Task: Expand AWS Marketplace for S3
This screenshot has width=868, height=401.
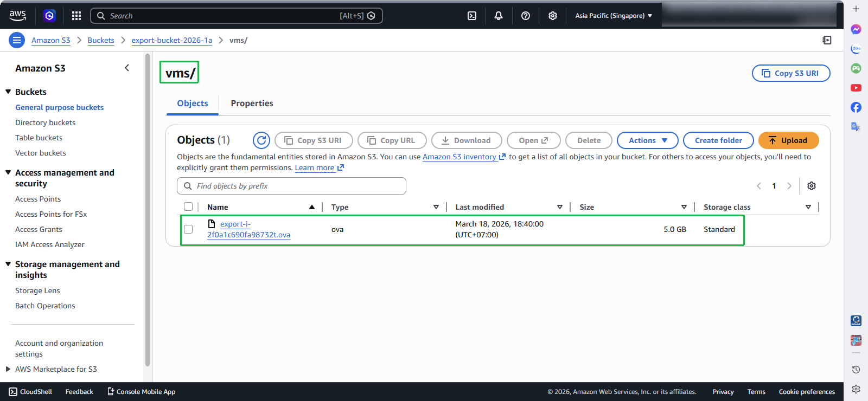Action: tap(8, 369)
